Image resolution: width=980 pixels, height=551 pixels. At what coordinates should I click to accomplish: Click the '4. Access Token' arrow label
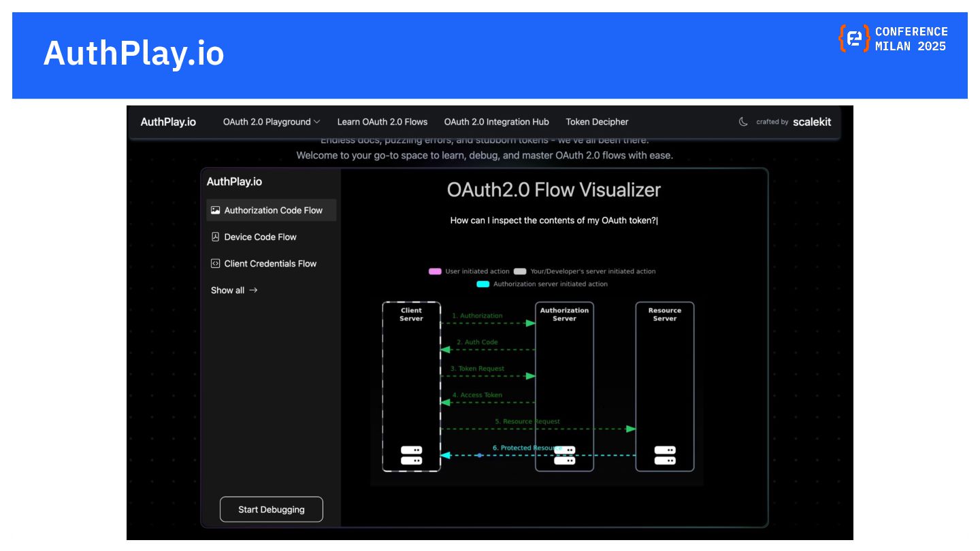[x=477, y=395]
